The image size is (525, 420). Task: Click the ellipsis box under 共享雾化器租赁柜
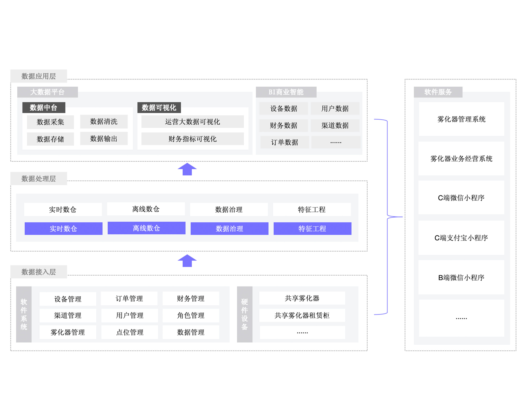[x=302, y=332]
